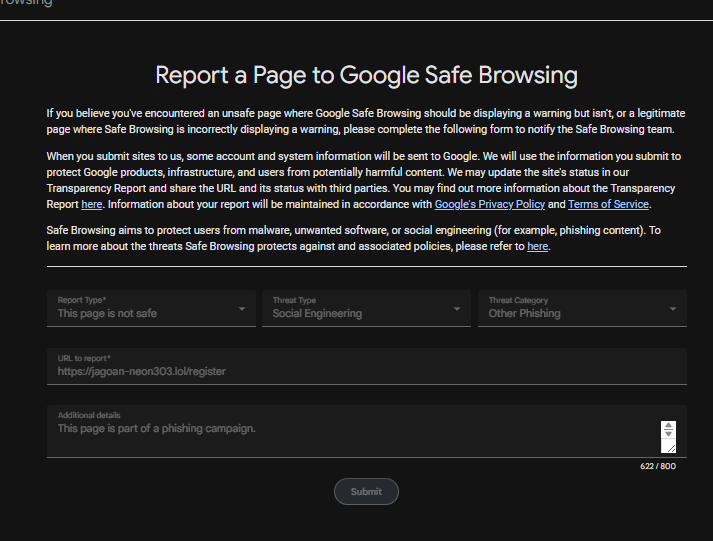Open Google's Privacy Policy link
713x541 pixels.
tap(489, 205)
